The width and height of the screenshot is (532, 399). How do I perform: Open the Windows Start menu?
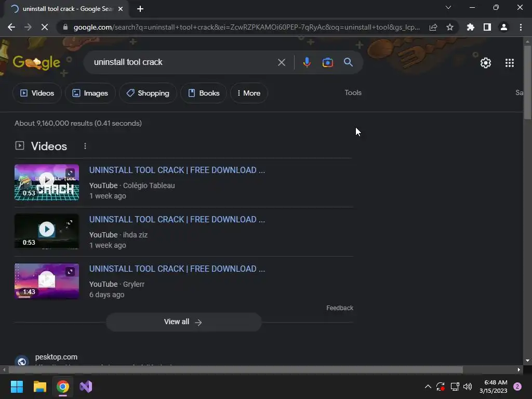pyautogui.click(x=17, y=387)
